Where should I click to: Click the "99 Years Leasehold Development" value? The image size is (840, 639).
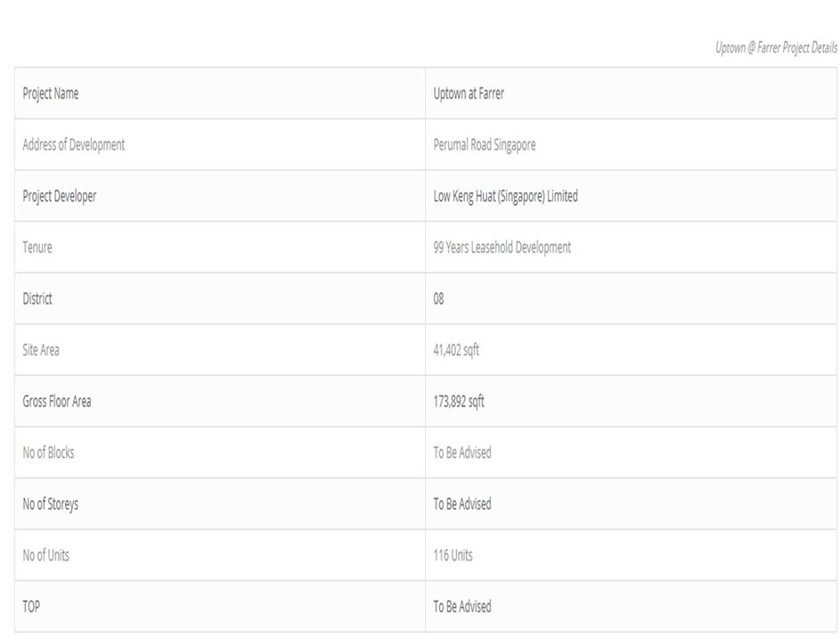point(502,248)
